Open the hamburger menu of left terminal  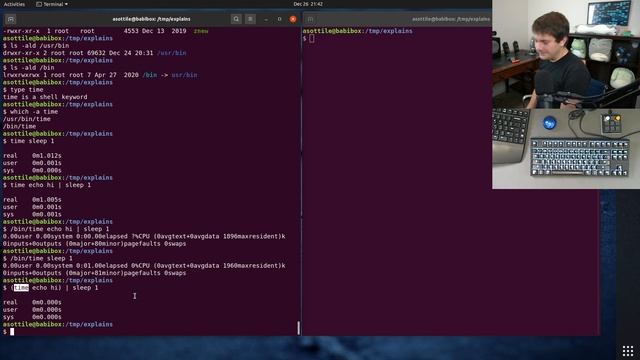point(251,19)
